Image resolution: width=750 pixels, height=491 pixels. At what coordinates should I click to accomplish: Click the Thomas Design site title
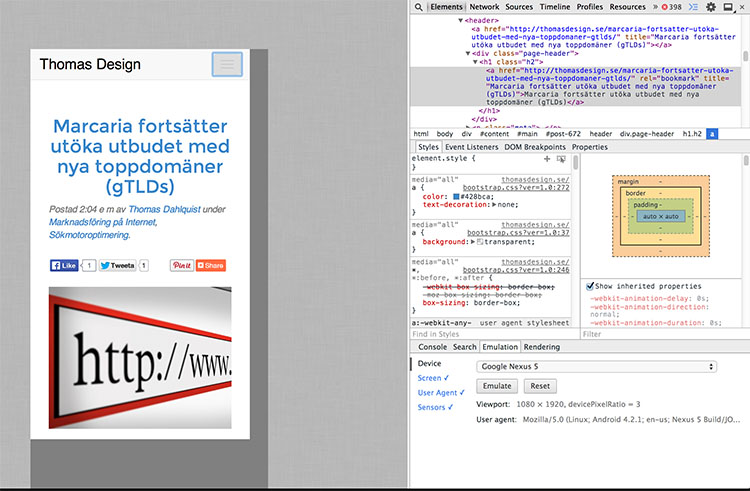coord(90,64)
